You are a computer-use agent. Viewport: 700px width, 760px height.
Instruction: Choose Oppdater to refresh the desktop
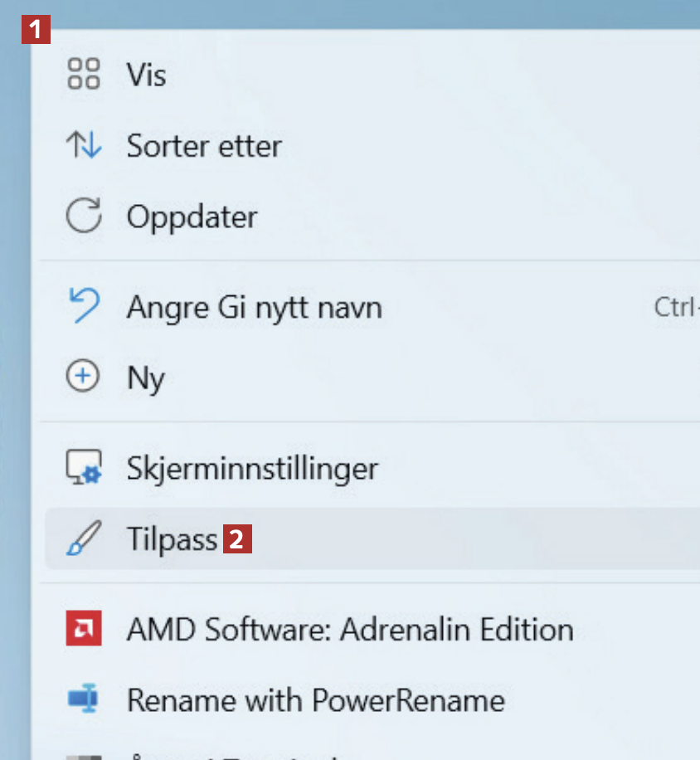pyautogui.click(x=192, y=217)
